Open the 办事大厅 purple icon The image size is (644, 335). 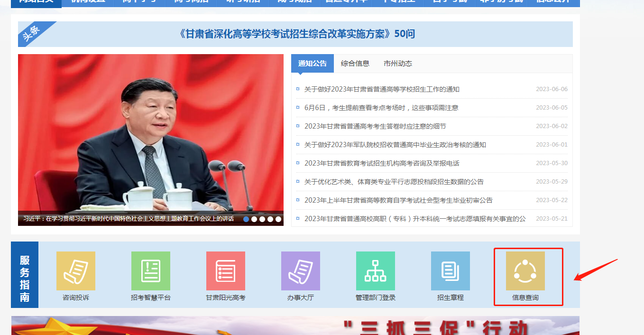coord(301,270)
